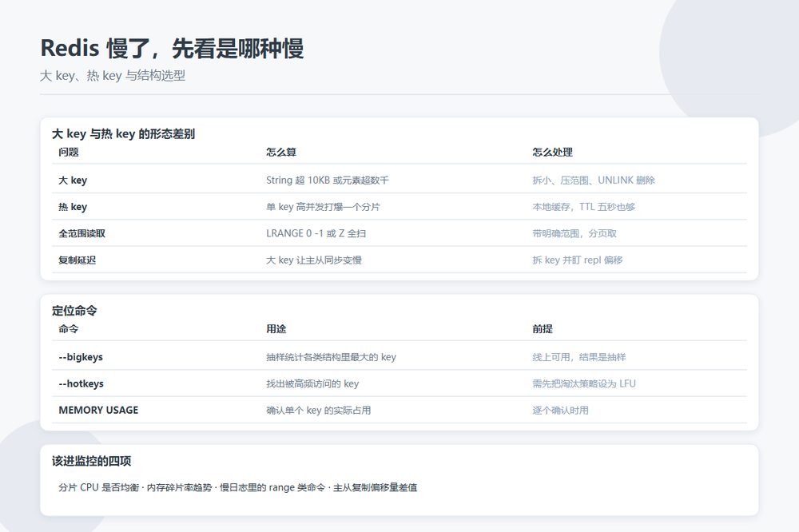The image size is (799, 532).
Task: Click '需先把淘汰策略设为 LFU' cell
Action: tap(585, 383)
